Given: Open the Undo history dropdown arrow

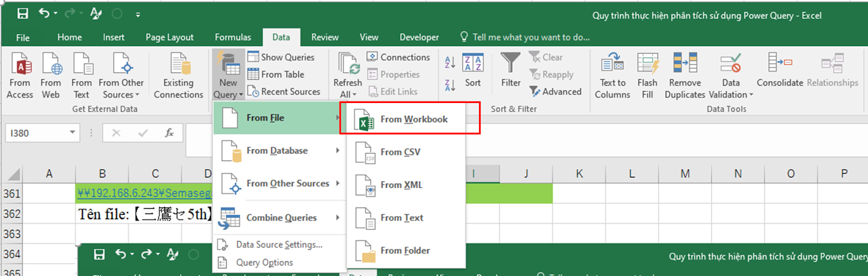Looking at the screenshot, I should 55,14.
